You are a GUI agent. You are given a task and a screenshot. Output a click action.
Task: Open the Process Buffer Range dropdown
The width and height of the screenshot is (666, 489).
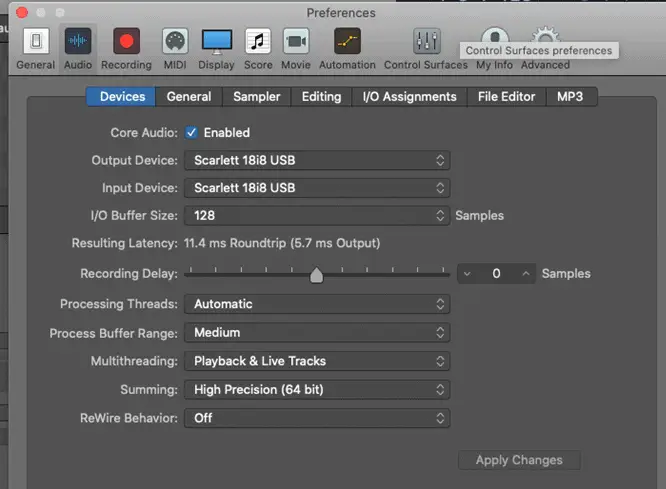pyautogui.click(x=317, y=333)
